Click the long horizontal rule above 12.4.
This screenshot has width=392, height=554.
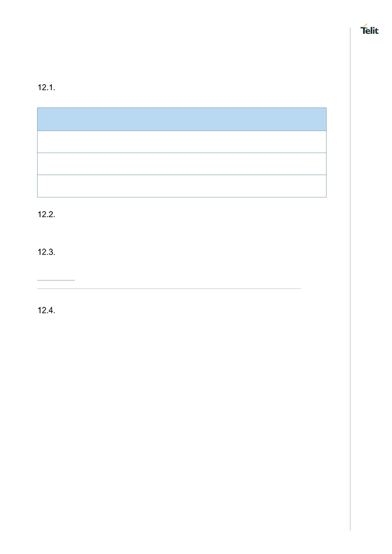(169, 289)
